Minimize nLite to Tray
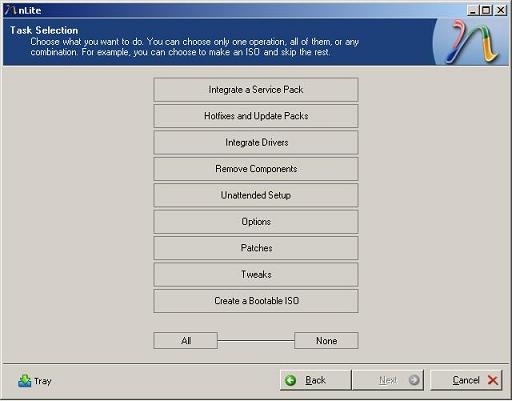This screenshot has width=512, height=401. pyautogui.click(x=35, y=381)
